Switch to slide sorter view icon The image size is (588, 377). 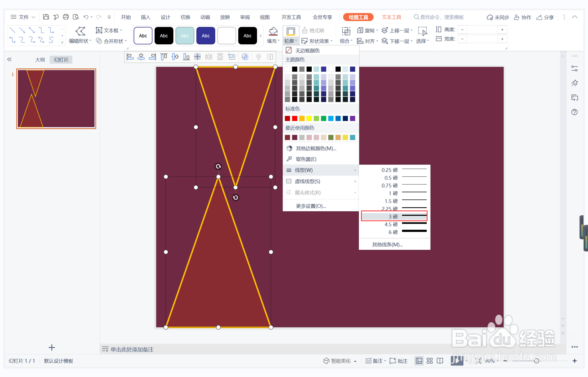[x=429, y=361]
